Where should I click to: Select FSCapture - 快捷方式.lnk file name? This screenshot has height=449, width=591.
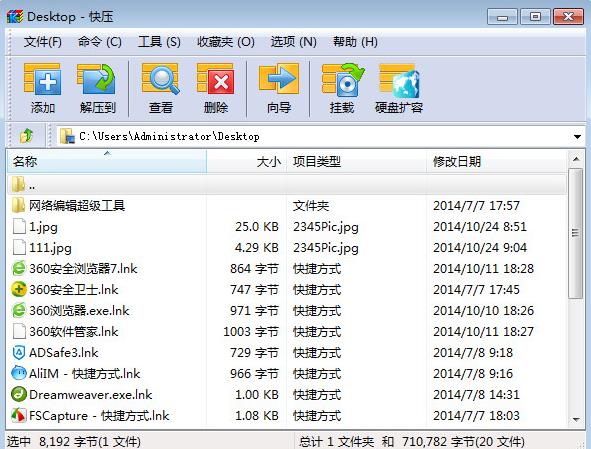click(99, 415)
